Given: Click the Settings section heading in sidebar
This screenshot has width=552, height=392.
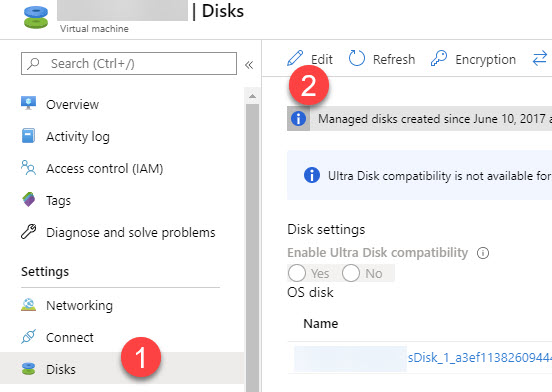Looking at the screenshot, I should pyautogui.click(x=45, y=272).
